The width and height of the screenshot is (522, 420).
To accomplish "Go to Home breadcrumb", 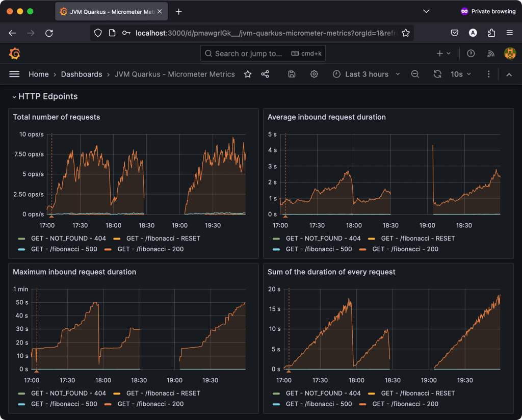I will (39, 74).
